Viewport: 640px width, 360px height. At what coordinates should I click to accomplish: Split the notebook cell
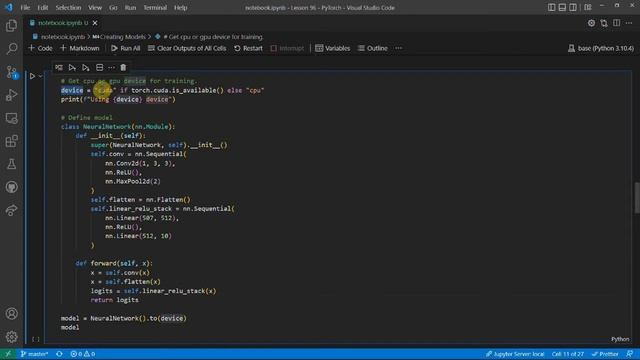coord(99,67)
